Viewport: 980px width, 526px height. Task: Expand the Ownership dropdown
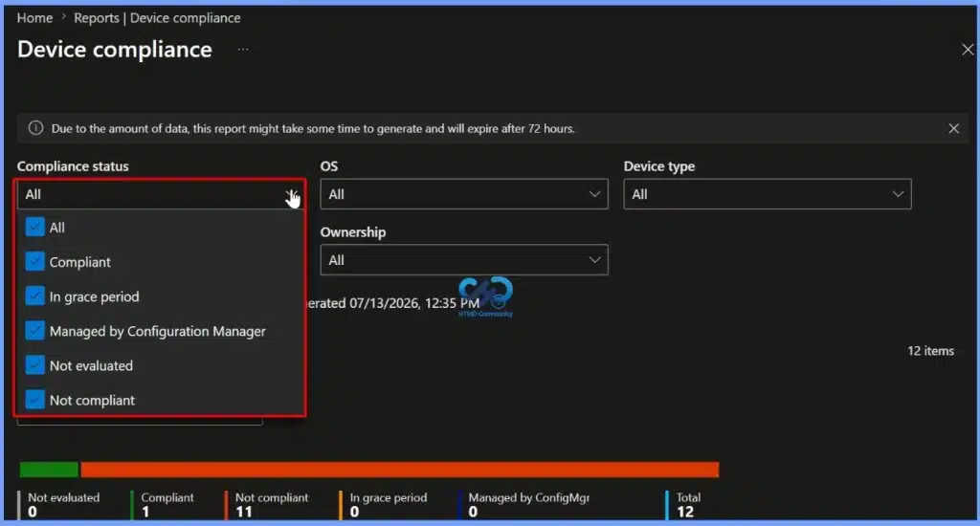coord(464,260)
